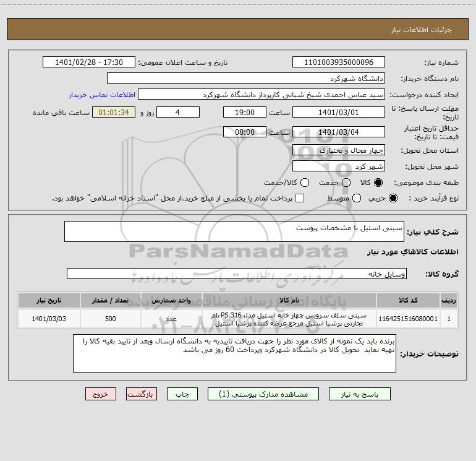The image size is (476, 461).
Task: Click the buyer notes text area
Action: click(234, 353)
